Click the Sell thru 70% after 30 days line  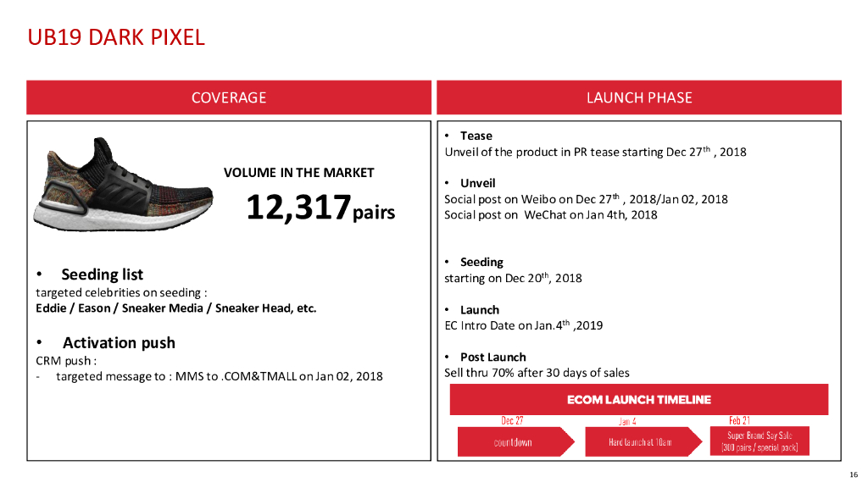pyautogui.click(x=537, y=373)
